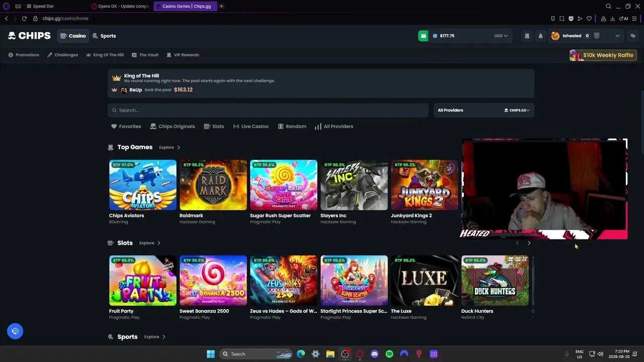The width and height of the screenshot is (644, 362).
Task: Open the browser easy setup sliders icon
Action: (x=634, y=19)
